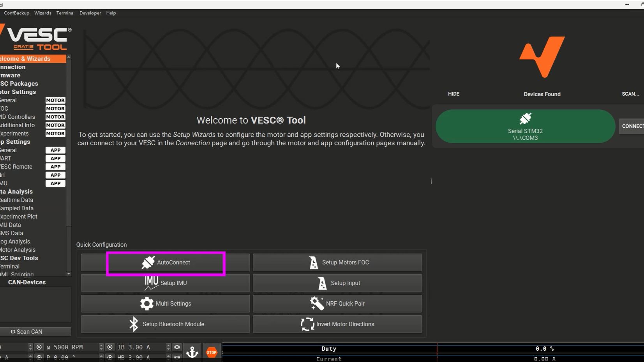Open Realtime Data page in sidebar
Screen dimensions: 644x362
[16, 200]
